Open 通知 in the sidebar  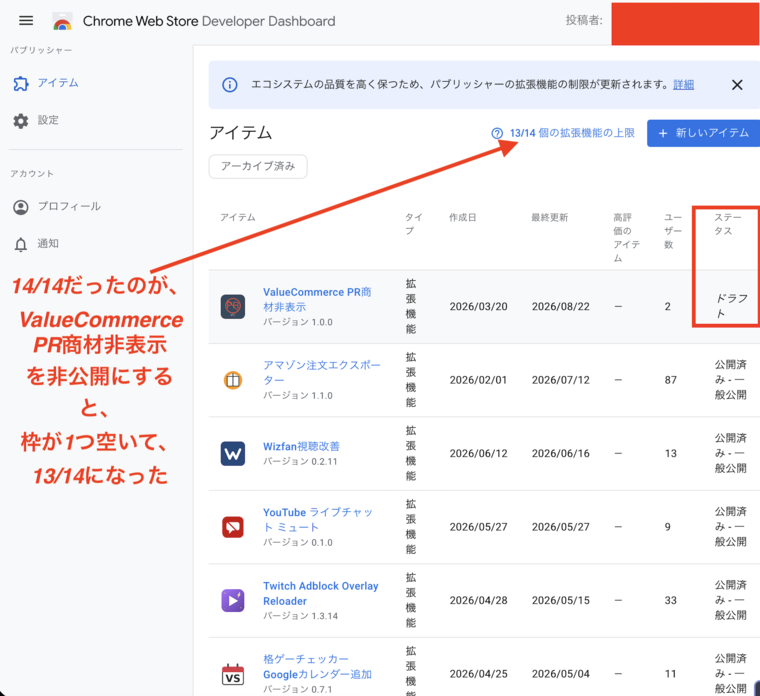(x=48, y=244)
